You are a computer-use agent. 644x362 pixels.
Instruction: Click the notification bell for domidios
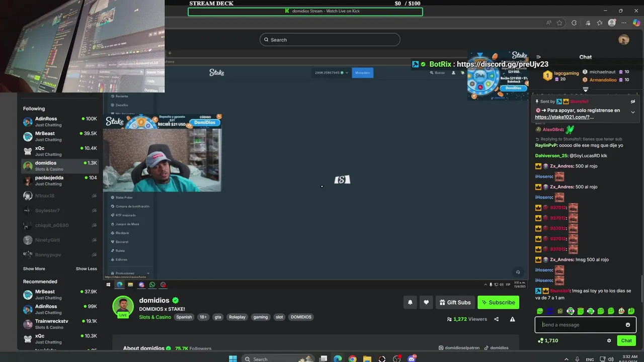410,302
